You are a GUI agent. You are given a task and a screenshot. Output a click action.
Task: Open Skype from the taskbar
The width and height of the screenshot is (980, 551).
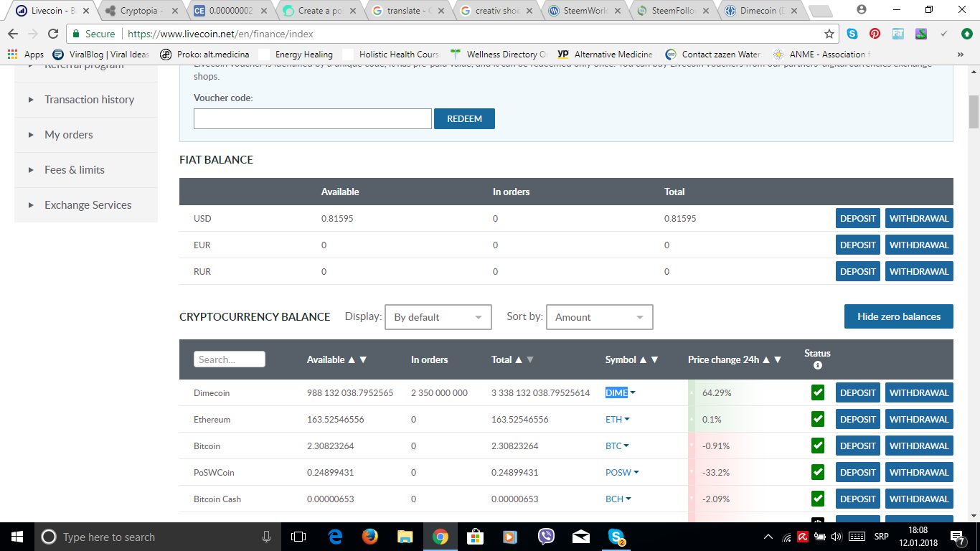616,537
